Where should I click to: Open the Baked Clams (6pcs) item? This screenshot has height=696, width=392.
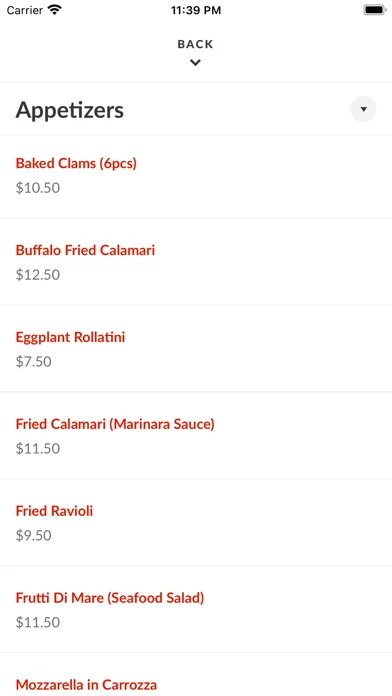pos(76,163)
